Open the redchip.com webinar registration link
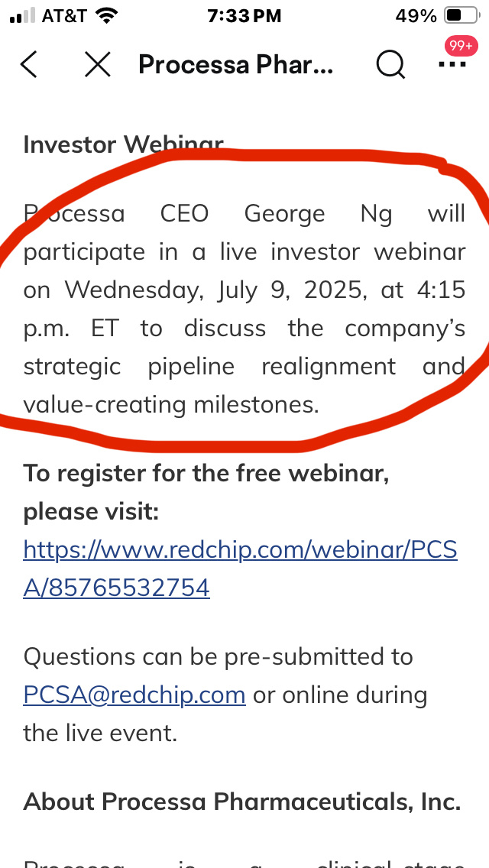Image resolution: width=489 pixels, height=868 pixels. pyautogui.click(x=241, y=568)
